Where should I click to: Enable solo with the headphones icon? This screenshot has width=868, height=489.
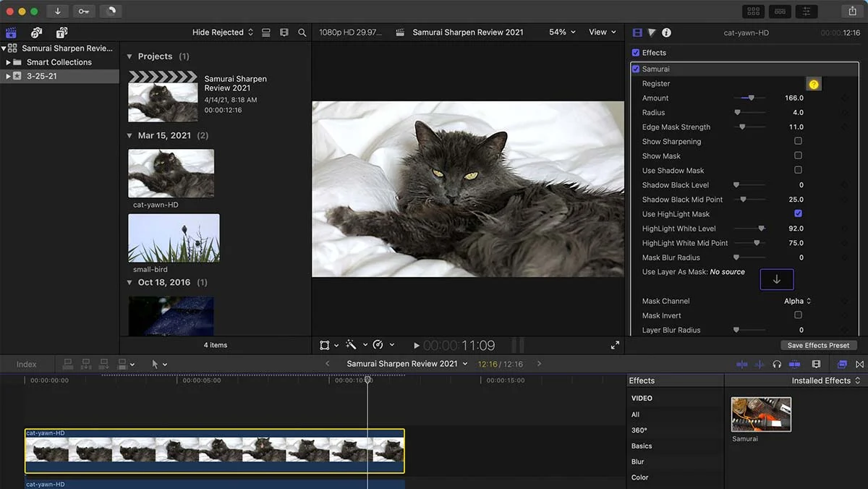(x=775, y=364)
